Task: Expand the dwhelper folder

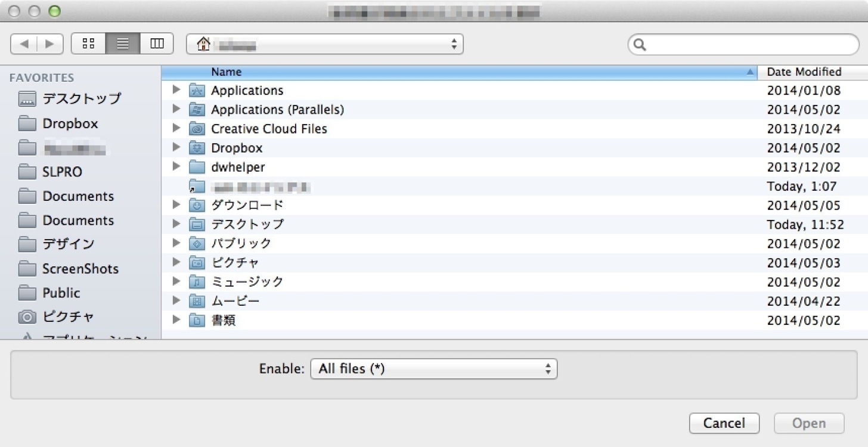Action: tap(176, 166)
